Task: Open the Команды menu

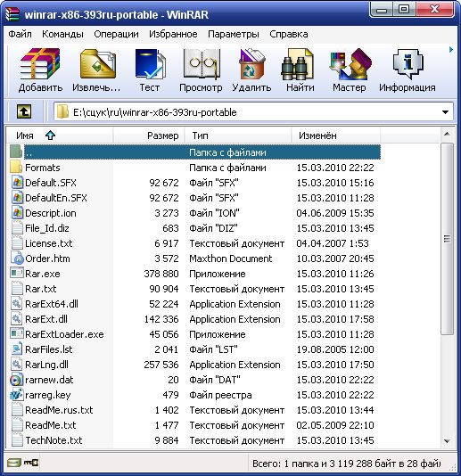Action: (62, 34)
